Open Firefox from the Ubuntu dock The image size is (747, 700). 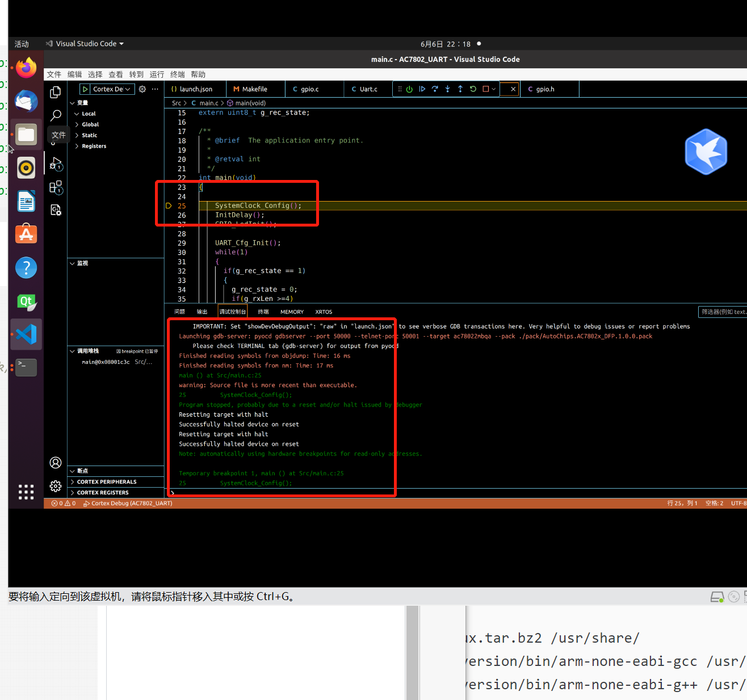tap(26, 68)
